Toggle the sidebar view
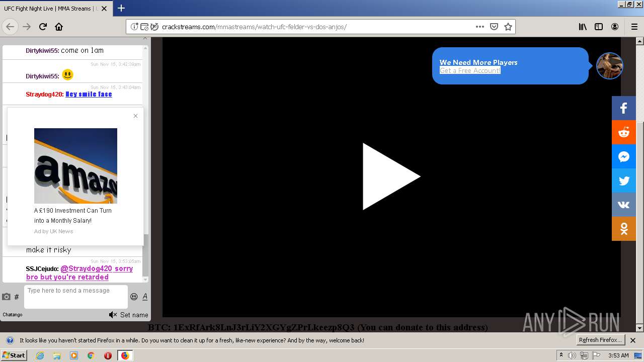The image size is (644, 362). tap(599, 27)
